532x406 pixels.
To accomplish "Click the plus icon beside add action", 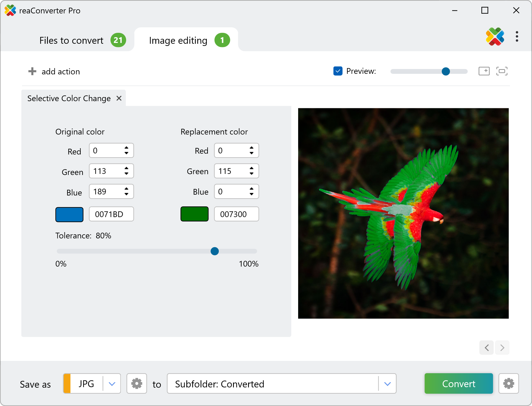I will pos(32,71).
